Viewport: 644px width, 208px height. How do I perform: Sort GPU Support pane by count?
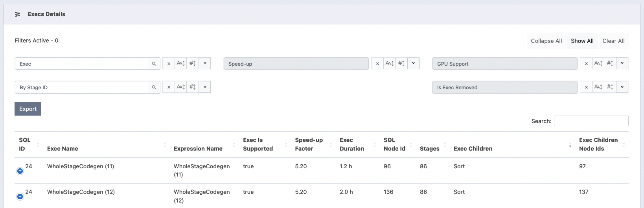coord(610,63)
